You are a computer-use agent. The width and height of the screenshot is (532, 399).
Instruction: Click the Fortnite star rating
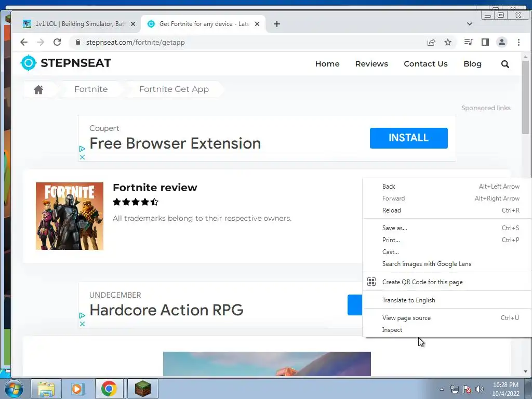[136, 202]
